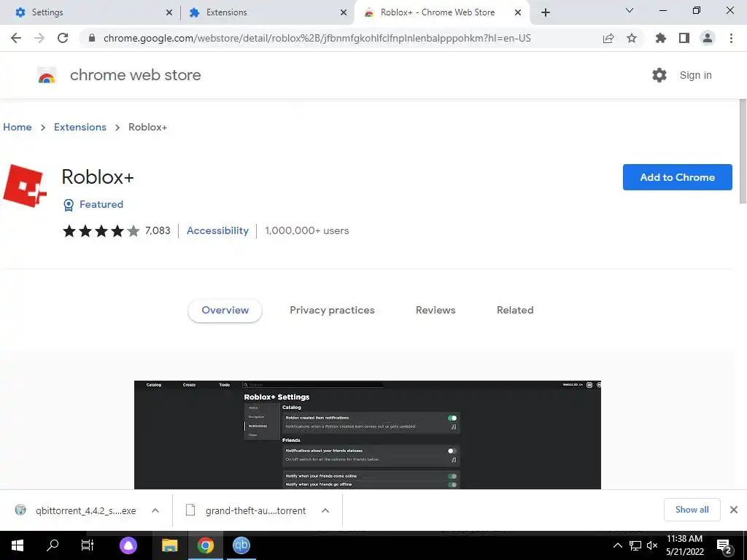Select the Overview tab
The width and height of the screenshot is (747, 560).
point(225,311)
